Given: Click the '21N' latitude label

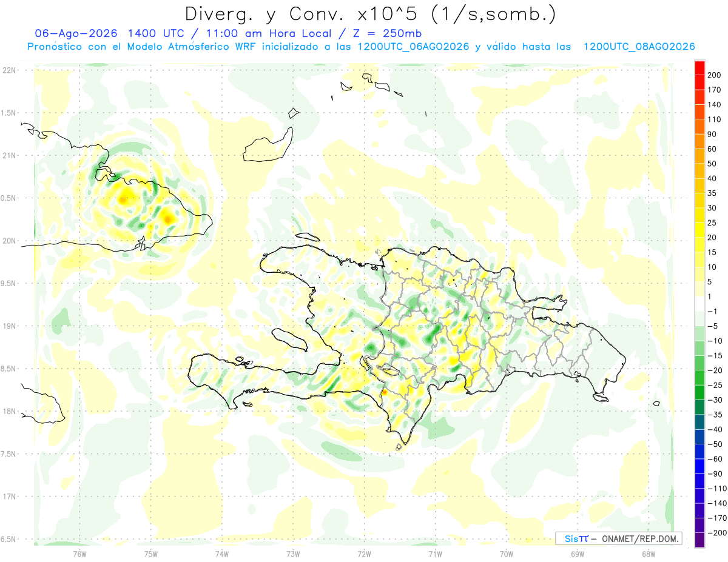Looking at the screenshot, I should point(8,155).
